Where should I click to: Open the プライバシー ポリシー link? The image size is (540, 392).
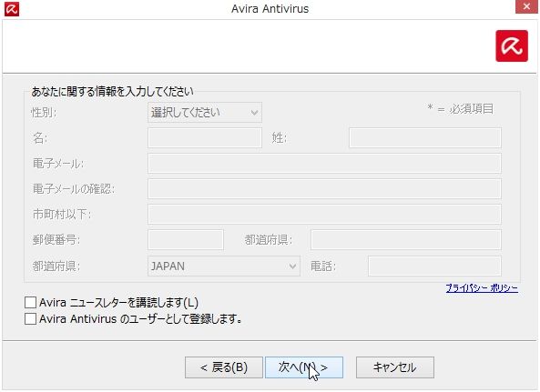pyautogui.click(x=482, y=288)
